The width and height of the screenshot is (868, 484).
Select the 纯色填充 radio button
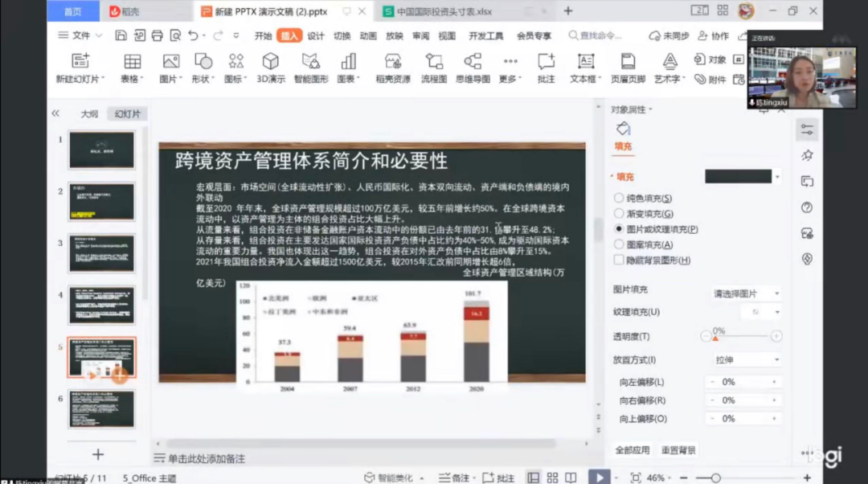(619, 198)
